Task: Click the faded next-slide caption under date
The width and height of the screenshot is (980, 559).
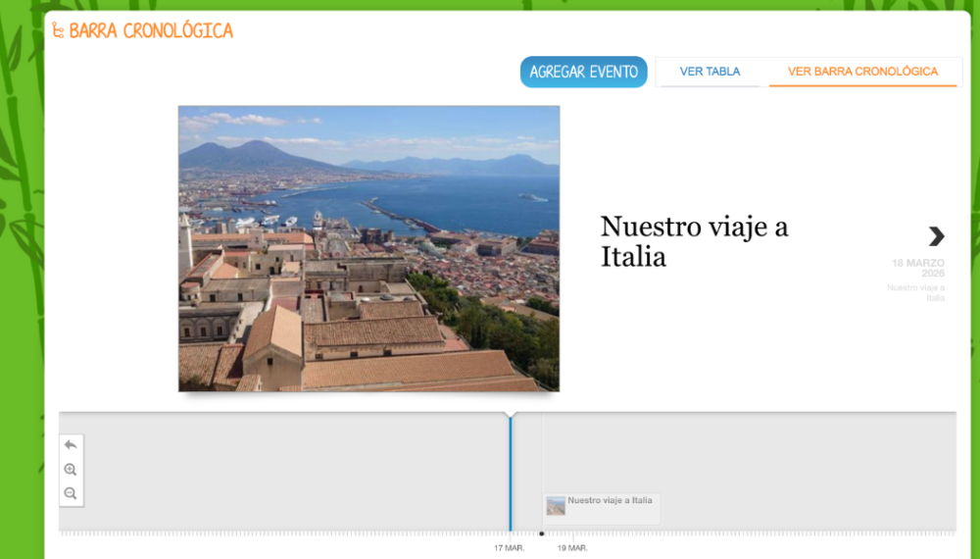Action: coord(917,292)
